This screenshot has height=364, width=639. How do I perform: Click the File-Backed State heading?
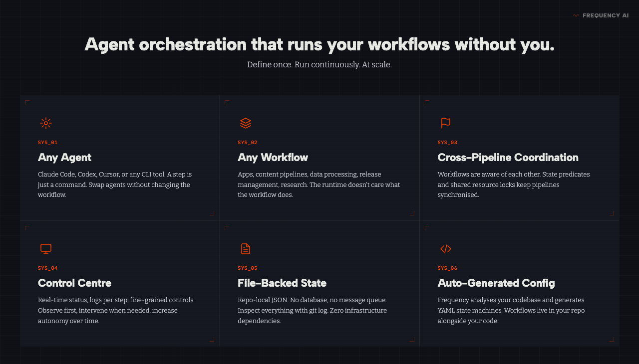[x=282, y=283]
